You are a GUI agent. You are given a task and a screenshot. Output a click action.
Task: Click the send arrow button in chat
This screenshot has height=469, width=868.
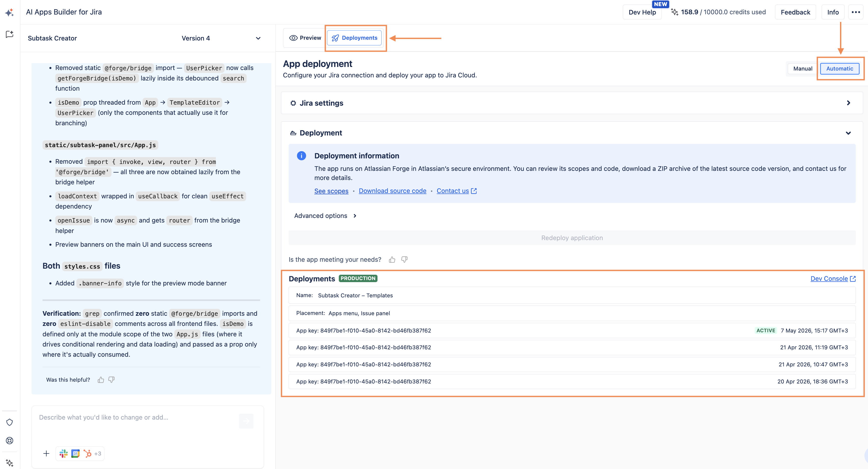[x=246, y=421]
